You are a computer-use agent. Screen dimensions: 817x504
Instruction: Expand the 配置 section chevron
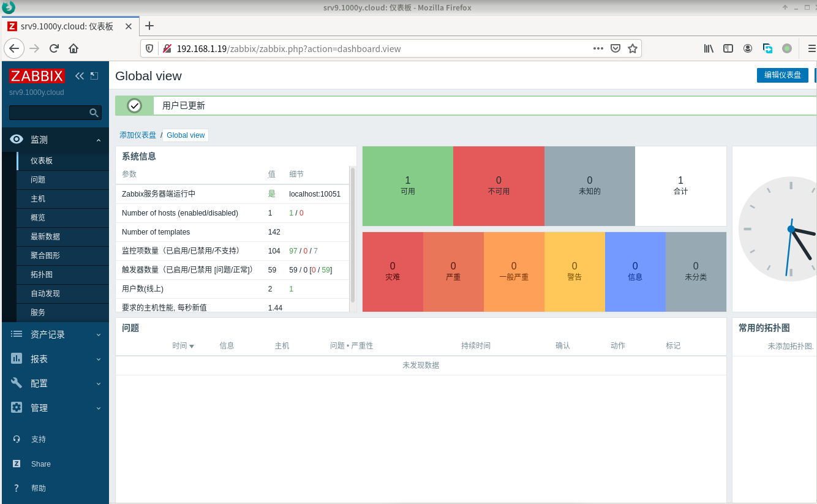pyautogui.click(x=98, y=383)
